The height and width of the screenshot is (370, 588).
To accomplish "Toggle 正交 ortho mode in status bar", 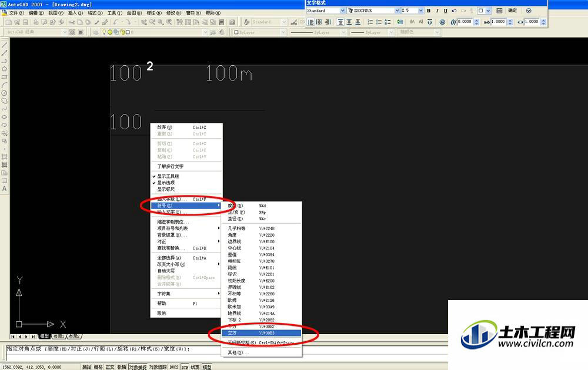I will [x=110, y=367].
